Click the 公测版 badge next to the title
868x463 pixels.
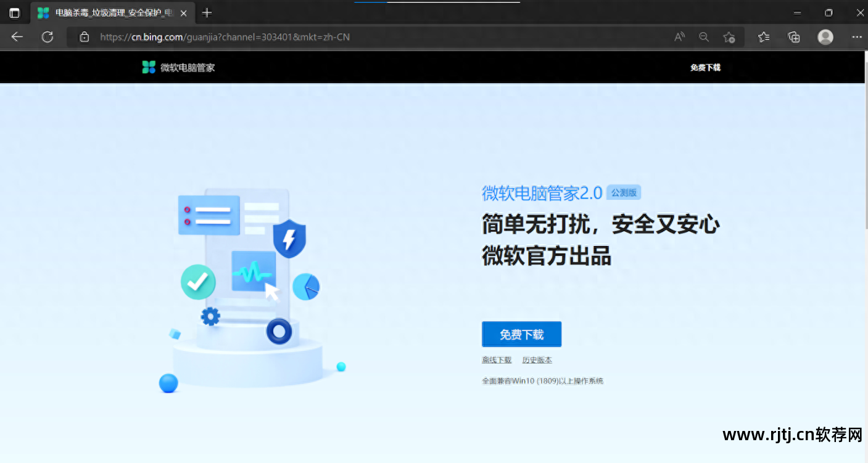(x=624, y=192)
